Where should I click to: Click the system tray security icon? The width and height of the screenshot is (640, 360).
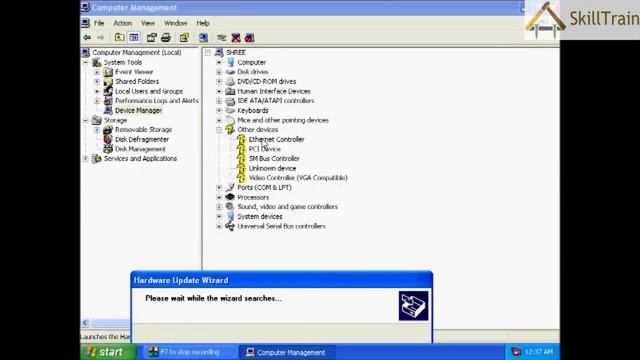516,352
